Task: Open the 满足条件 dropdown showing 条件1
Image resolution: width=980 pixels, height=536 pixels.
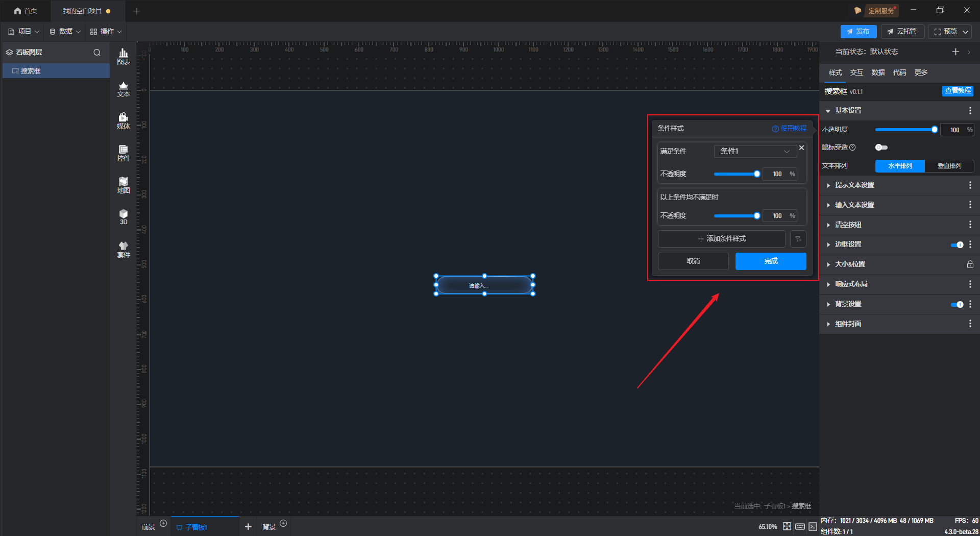Action: click(754, 151)
